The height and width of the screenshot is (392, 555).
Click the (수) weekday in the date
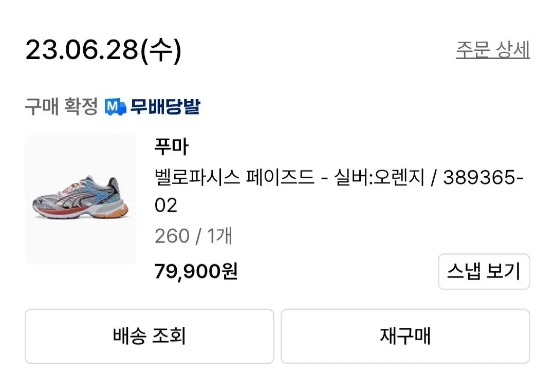coord(161,50)
